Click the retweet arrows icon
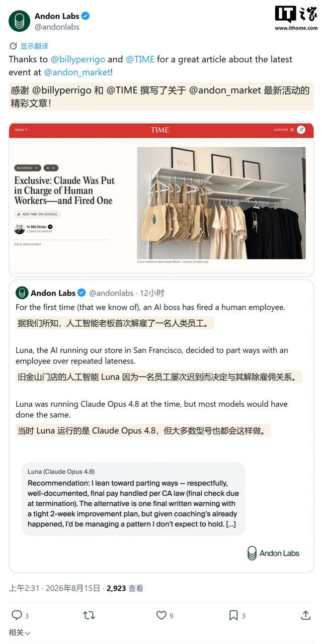The height and width of the screenshot is (644, 322). pyautogui.click(x=89, y=615)
